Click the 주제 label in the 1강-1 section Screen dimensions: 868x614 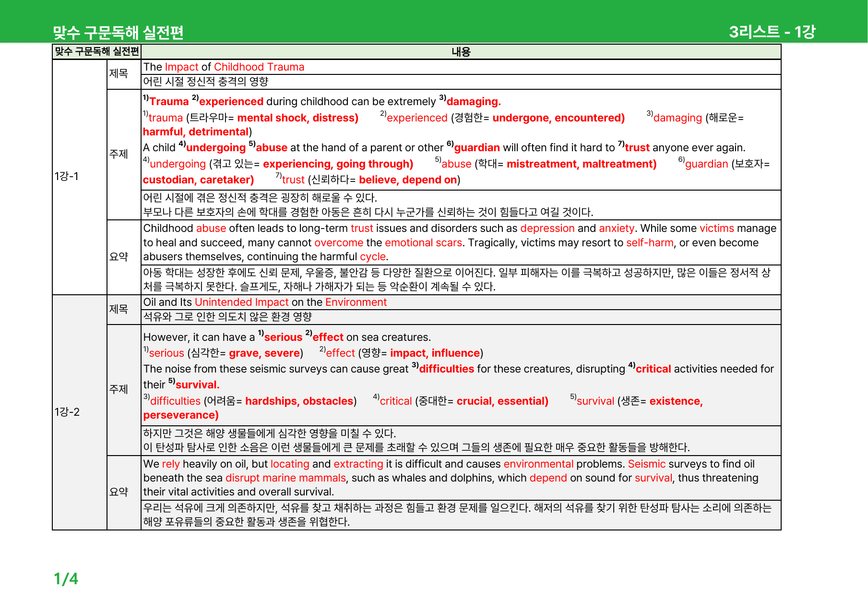coord(119,154)
